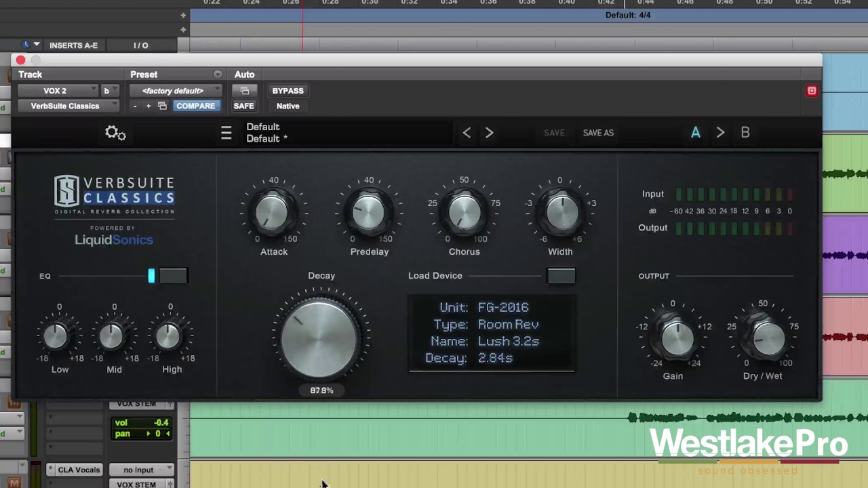Click the 'Name: Lush 3.2s' display line
This screenshot has width=868, height=488.
484,342
